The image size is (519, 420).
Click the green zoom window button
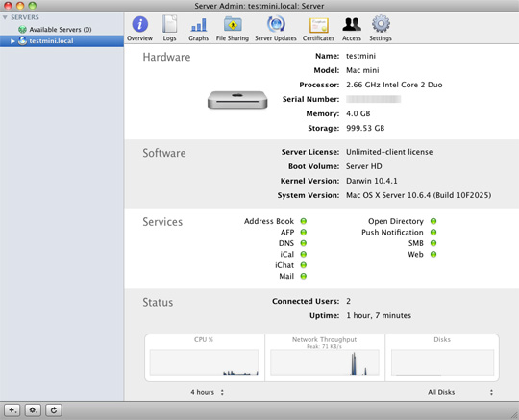(x=32, y=6)
